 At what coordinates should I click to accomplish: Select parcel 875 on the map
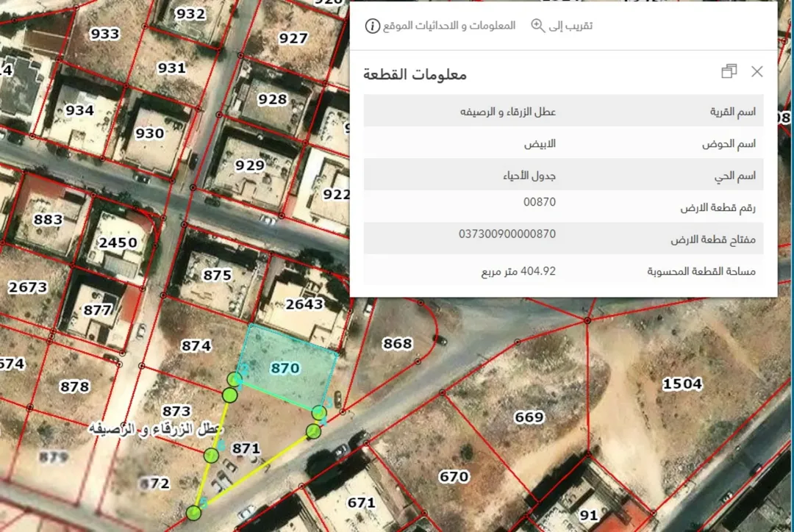[217, 275]
